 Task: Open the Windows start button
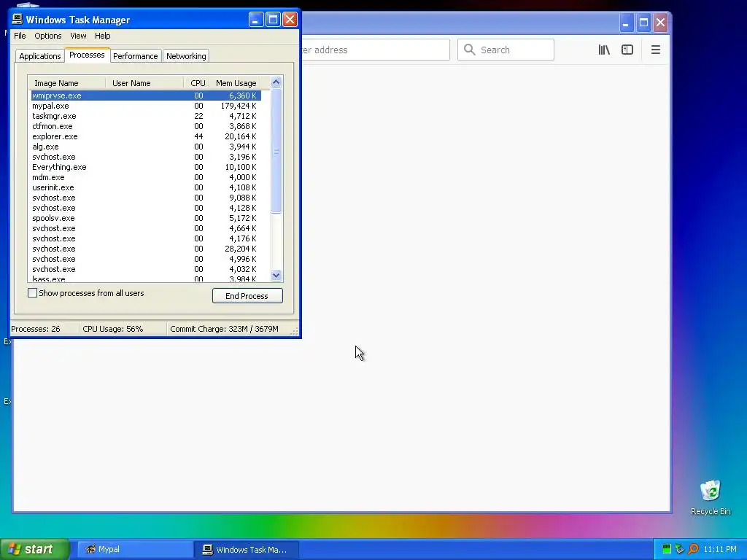pos(34,549)
